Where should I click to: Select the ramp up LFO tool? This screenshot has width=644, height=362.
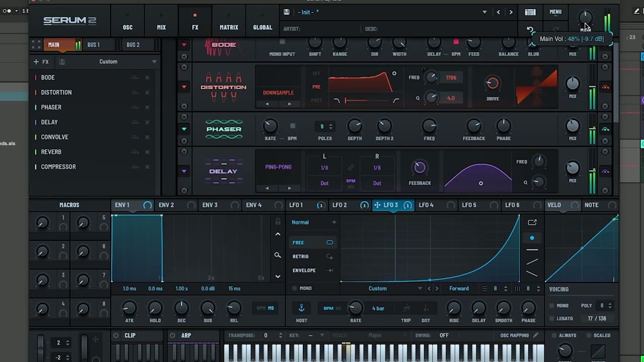coord(532,261)
